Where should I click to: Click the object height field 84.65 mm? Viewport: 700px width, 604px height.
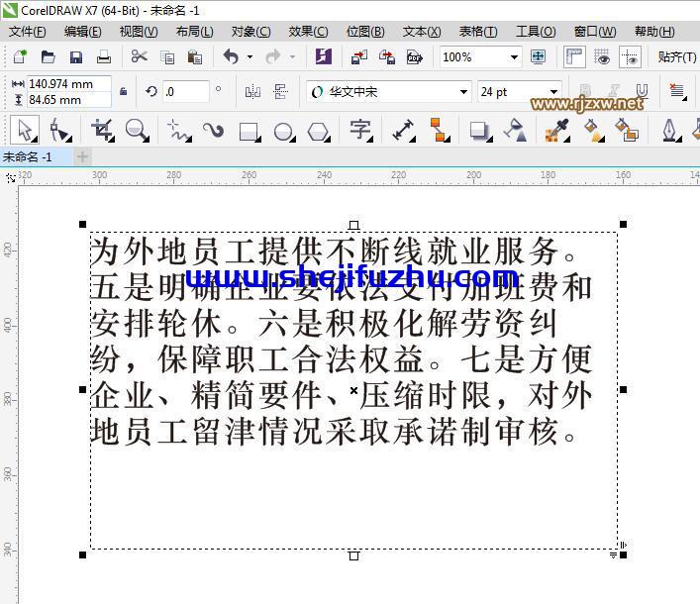(x=68, y=100)
